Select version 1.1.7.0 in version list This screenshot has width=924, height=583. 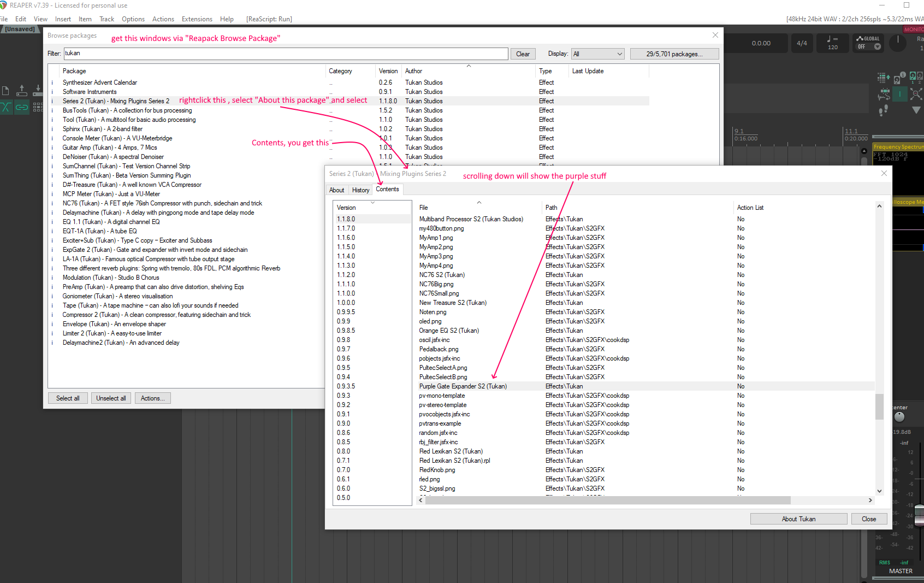coord(372,228)
